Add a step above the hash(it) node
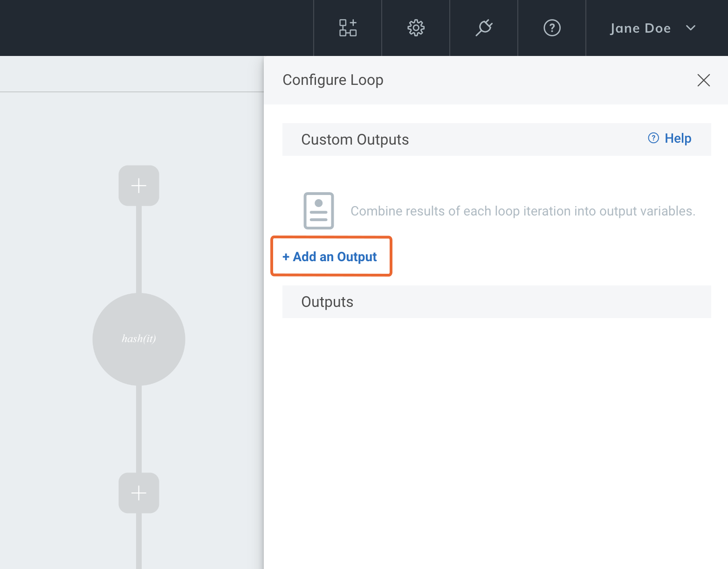728x569 pixels. (x=139, y=186)
